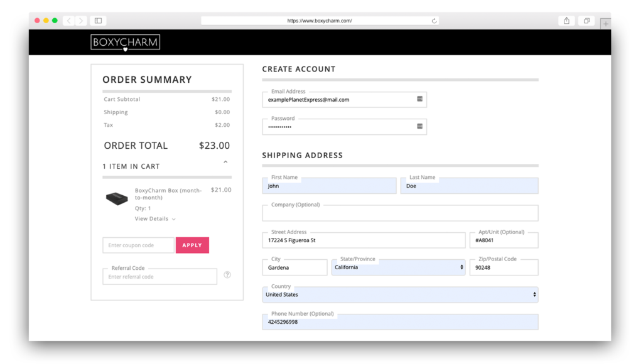Apply the coupon code

(192, 245)
